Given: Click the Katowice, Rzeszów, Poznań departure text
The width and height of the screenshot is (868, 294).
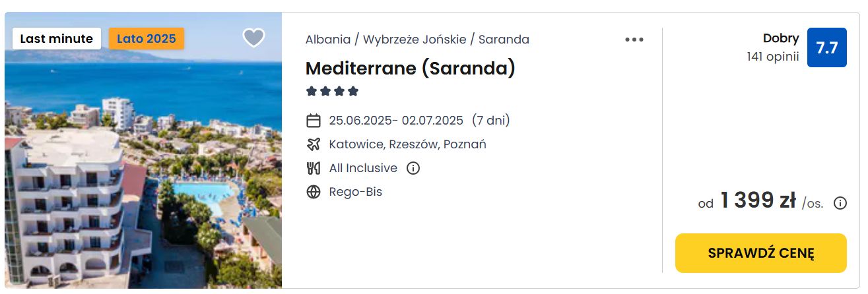Looking at the screenshot, I should [x=407, y=144].
